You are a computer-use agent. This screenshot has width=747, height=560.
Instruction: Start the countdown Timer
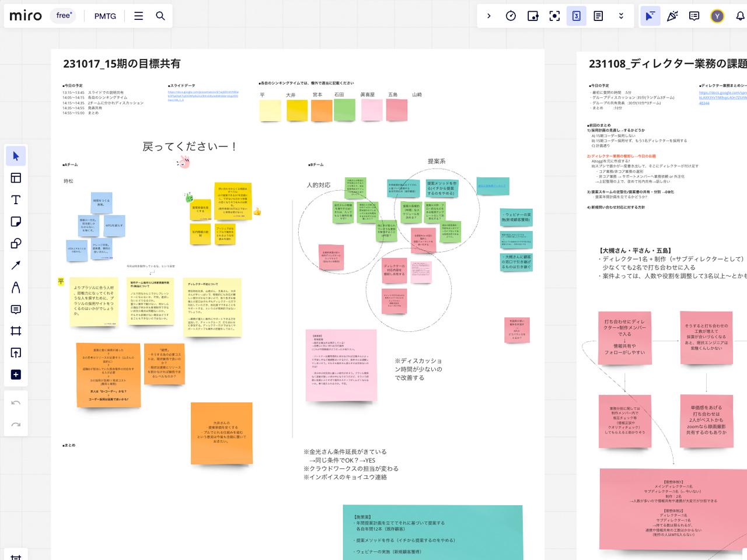click(x=509, y=16)
